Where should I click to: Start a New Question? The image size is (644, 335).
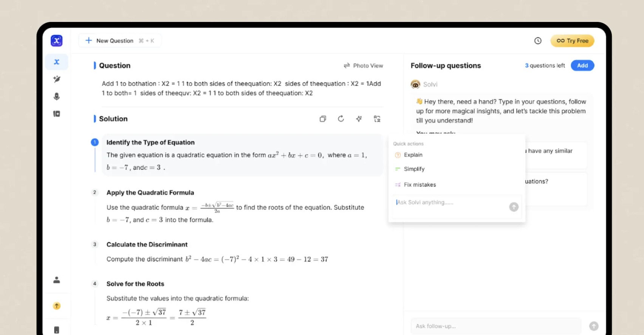click(x=120, y=40)
